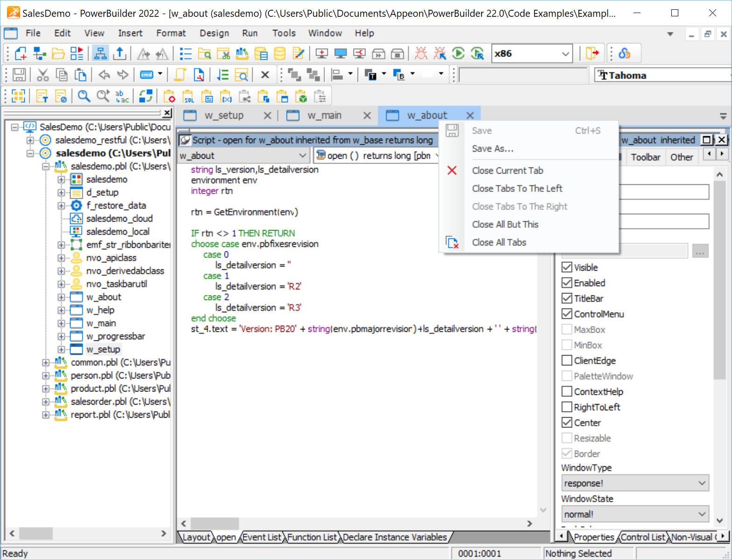
Task: Open the Database painter cylinder icon
Action: pyautogui.click(x=280, y=54)
